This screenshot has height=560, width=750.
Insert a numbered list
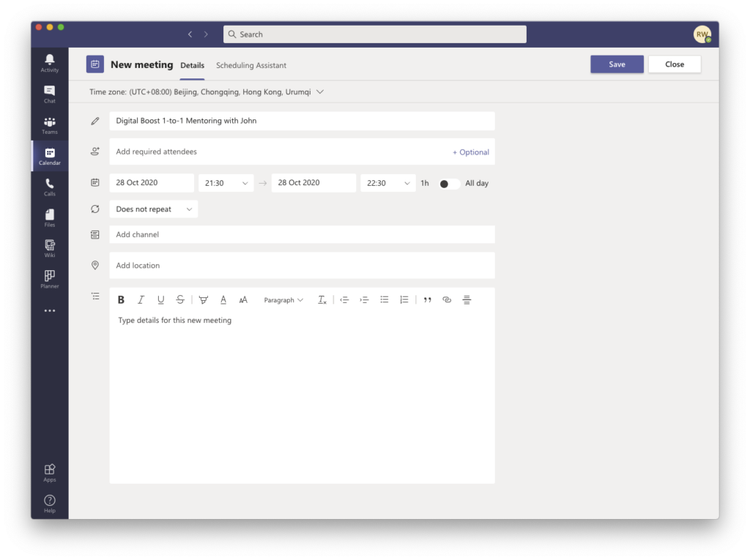coord(404,300)
